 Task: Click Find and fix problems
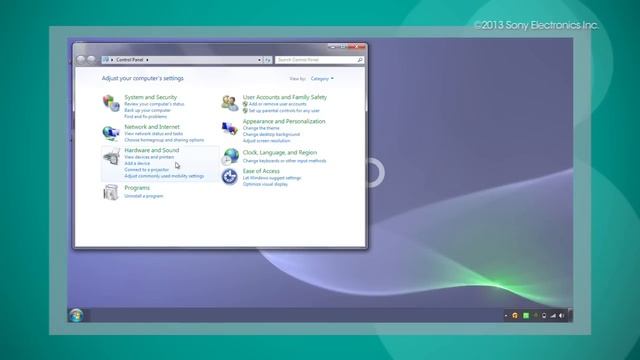pos(146,116)
